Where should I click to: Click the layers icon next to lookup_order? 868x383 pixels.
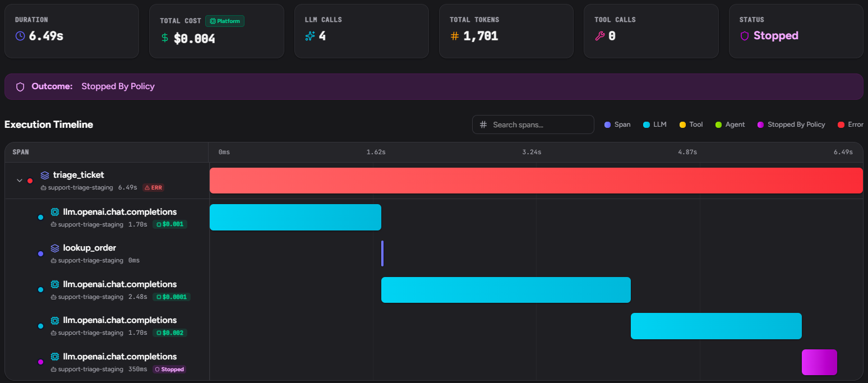55,248
